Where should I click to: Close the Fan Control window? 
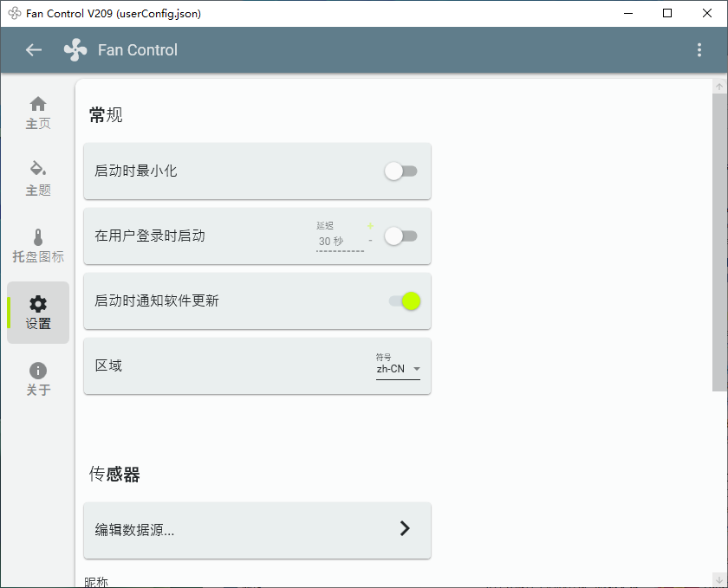tap(707, 13)
